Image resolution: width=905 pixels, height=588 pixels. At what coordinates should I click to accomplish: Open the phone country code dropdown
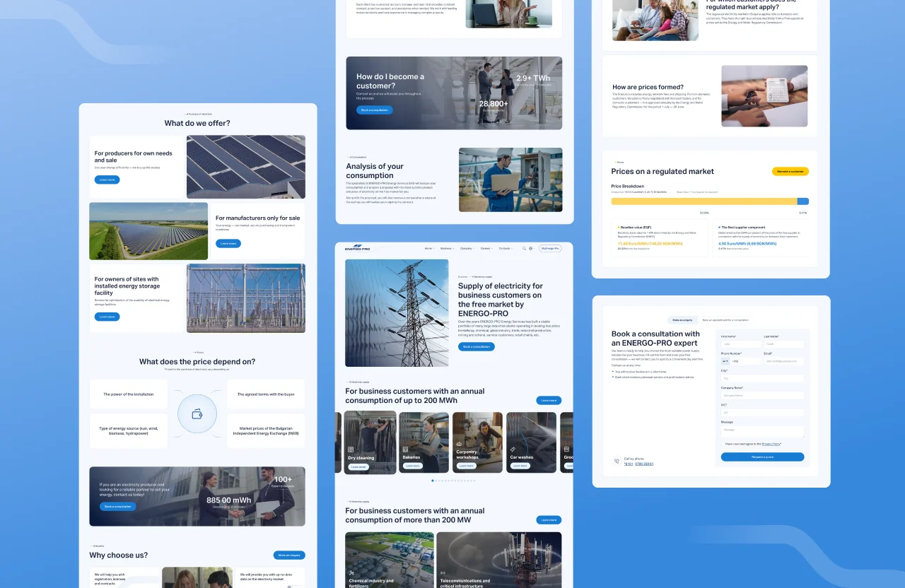point(725,361)
